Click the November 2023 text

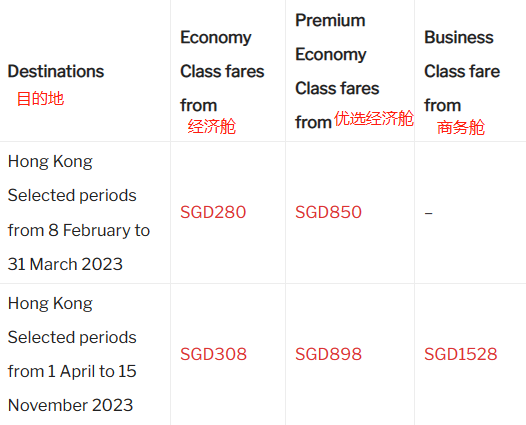pyautogui.click(x=70, y=405)
